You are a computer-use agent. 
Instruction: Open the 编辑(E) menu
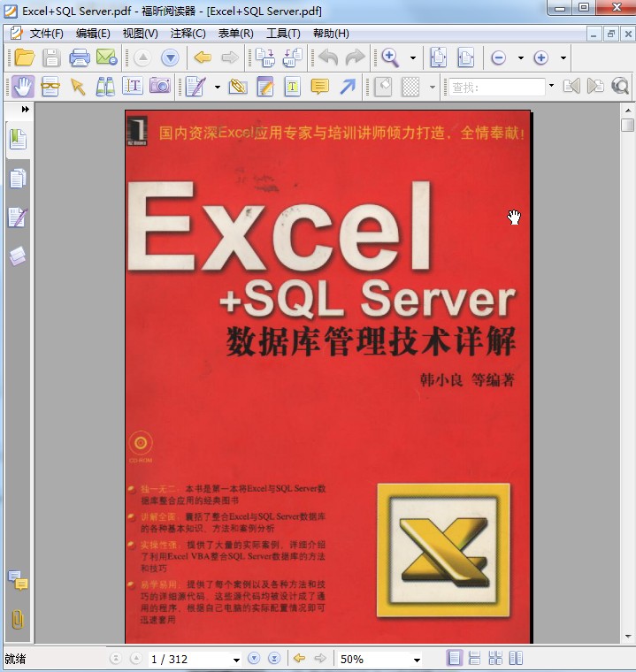93,33
